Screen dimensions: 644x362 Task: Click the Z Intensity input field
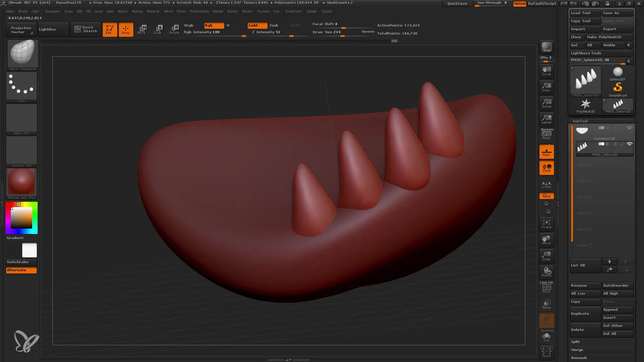(266, 32)
